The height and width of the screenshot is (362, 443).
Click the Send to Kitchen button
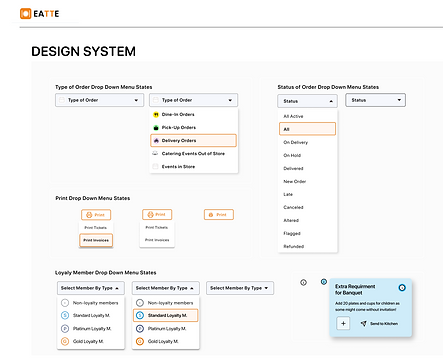(379, 324)
